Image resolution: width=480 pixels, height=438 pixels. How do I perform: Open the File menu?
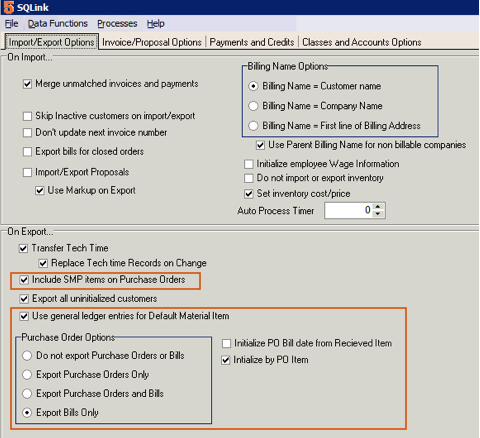tap(12, 24)
